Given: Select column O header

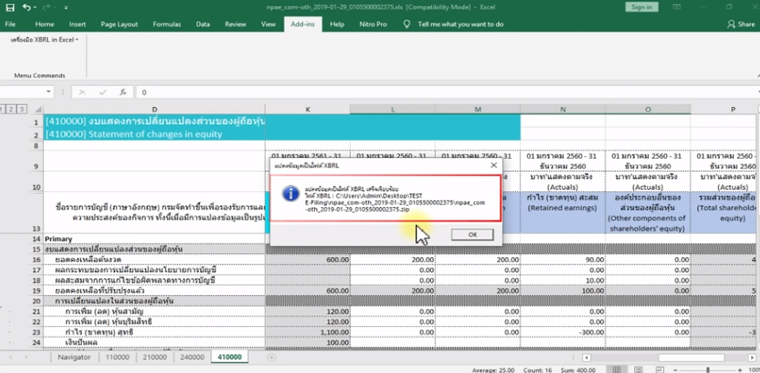Looking at the screenshot, I should pos(648,109).
